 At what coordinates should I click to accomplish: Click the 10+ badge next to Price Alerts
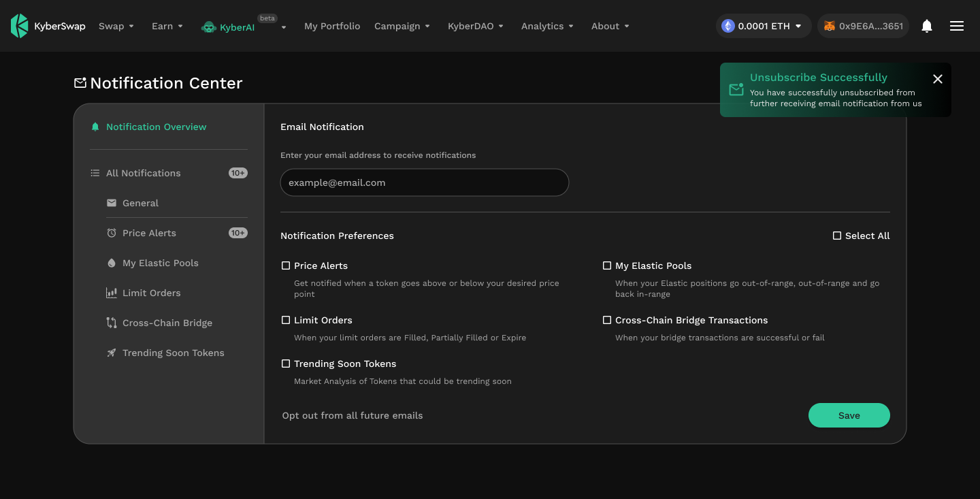coord(238,233)
